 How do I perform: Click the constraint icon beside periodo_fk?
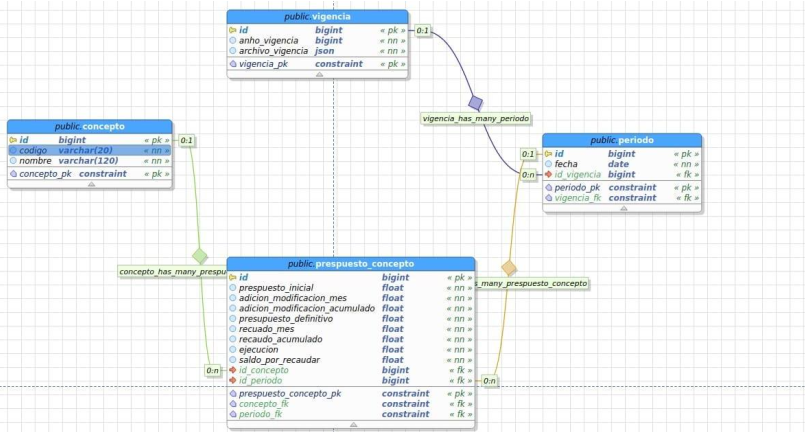(x=233, y=415)
